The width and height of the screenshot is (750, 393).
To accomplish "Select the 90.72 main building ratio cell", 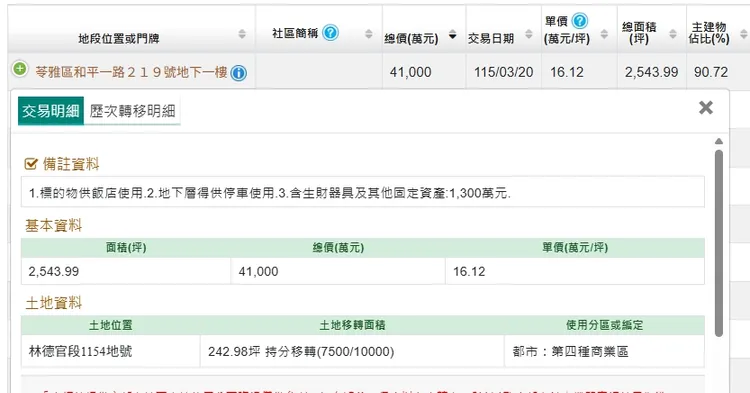I will pos(711,72).
